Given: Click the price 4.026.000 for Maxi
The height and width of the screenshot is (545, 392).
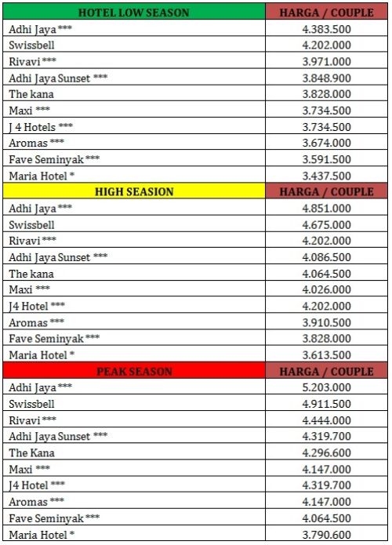Looking at the screenshot, I should point(326,289).
